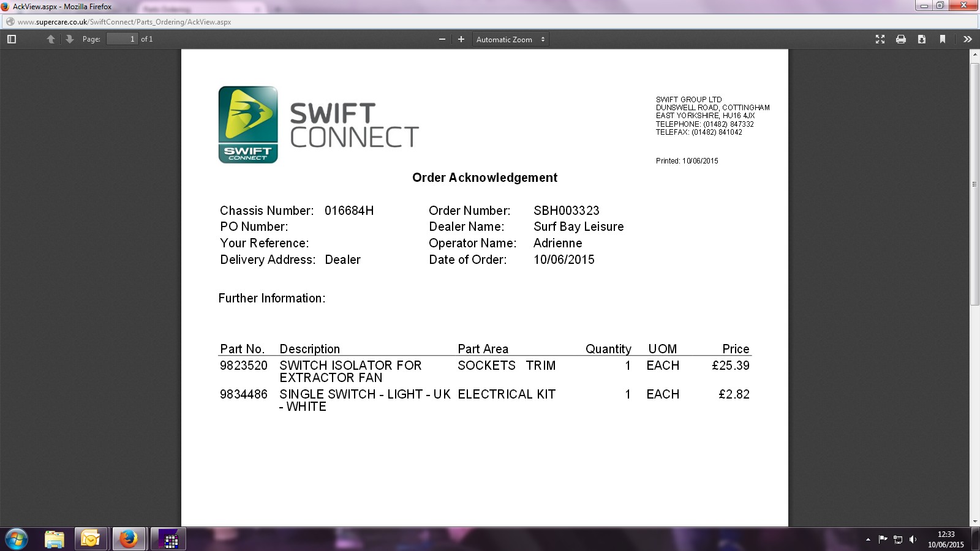Image resolution: width=980 pixels, height=551 pixels.
Task: Open the mail app in taskbar
Action: point(91,539)
